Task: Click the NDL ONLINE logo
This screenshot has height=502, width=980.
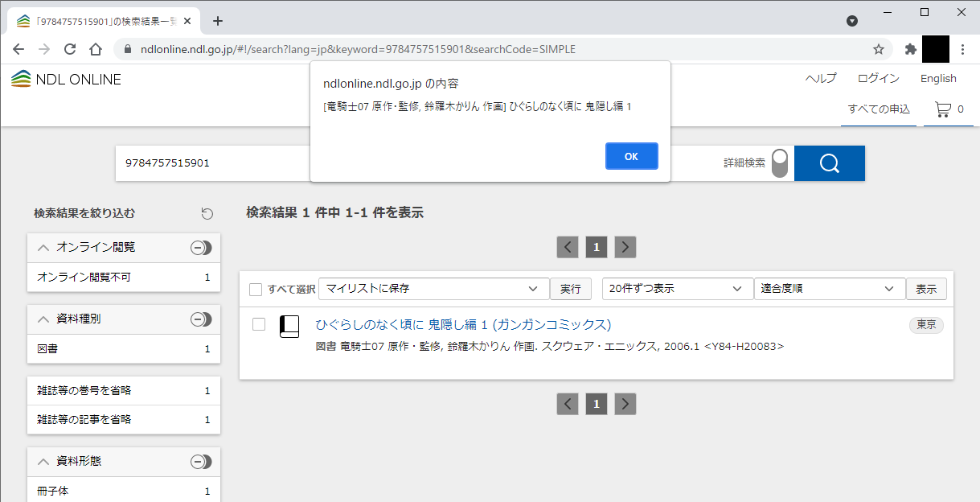Action: 66,79
